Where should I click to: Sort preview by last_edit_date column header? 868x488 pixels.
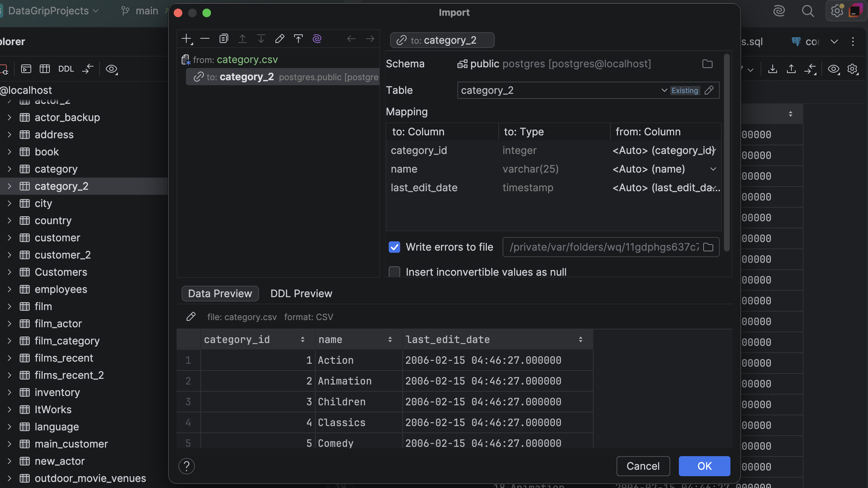[498, 339]
